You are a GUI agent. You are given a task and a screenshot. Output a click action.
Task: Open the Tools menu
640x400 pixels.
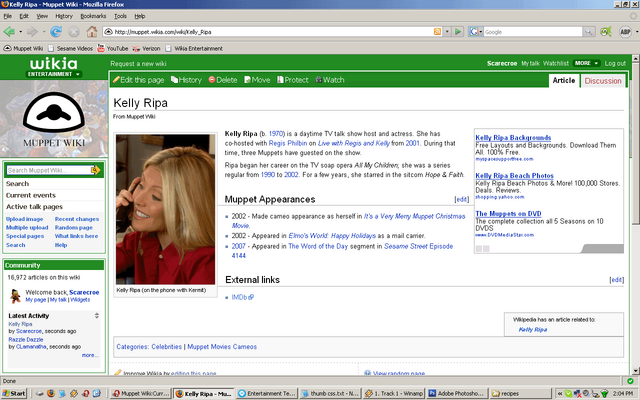pyautogui.click(x=120, y=16)
